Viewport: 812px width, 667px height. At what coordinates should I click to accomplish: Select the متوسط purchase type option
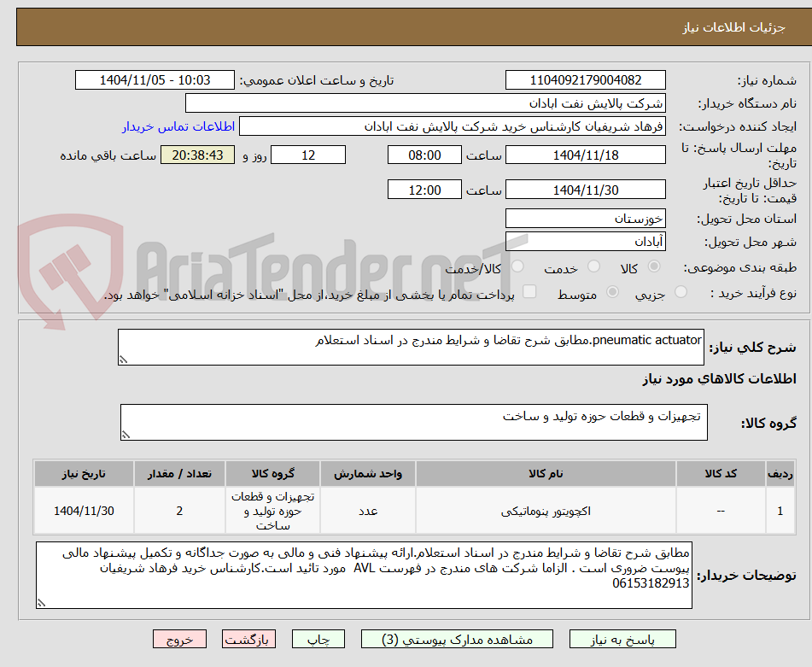[x=612, y=291]
